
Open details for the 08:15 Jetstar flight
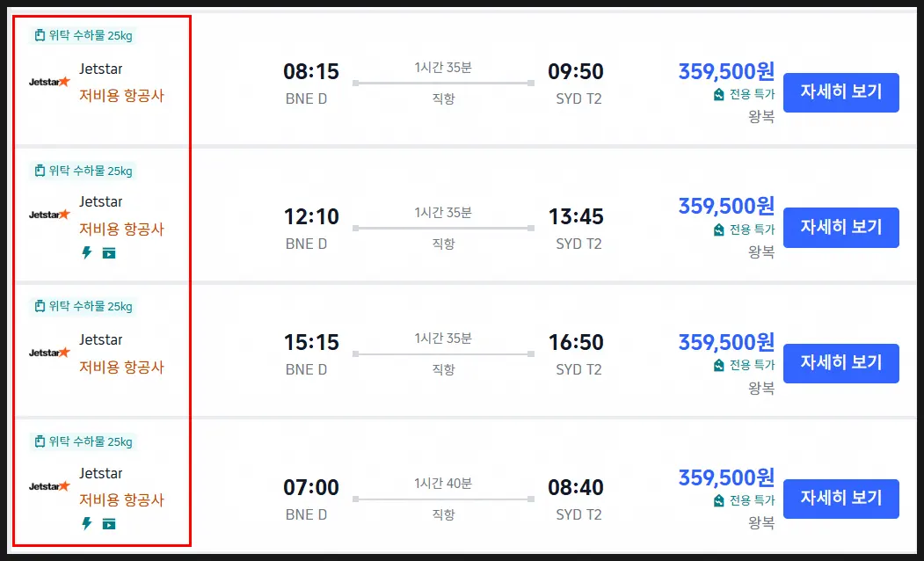pyautogui.click(x=840, y=92)
